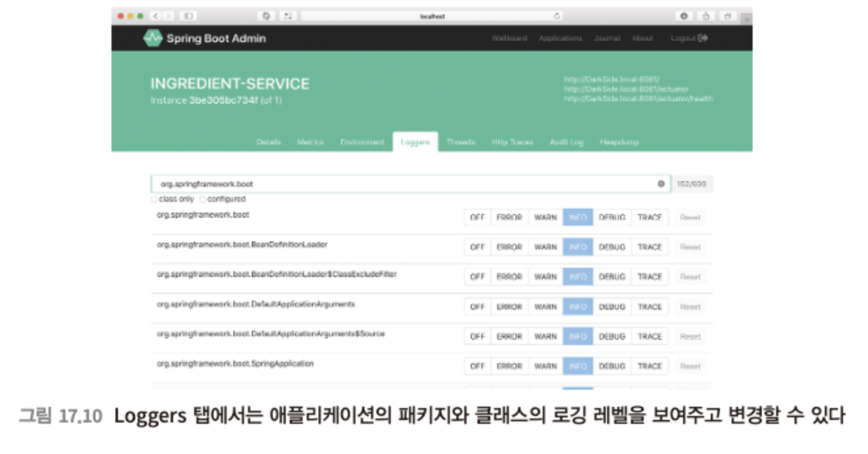The height and width of the screenshot is (454, 868).
Task: Click the Logout arrow icon
Action: point(704,38)
